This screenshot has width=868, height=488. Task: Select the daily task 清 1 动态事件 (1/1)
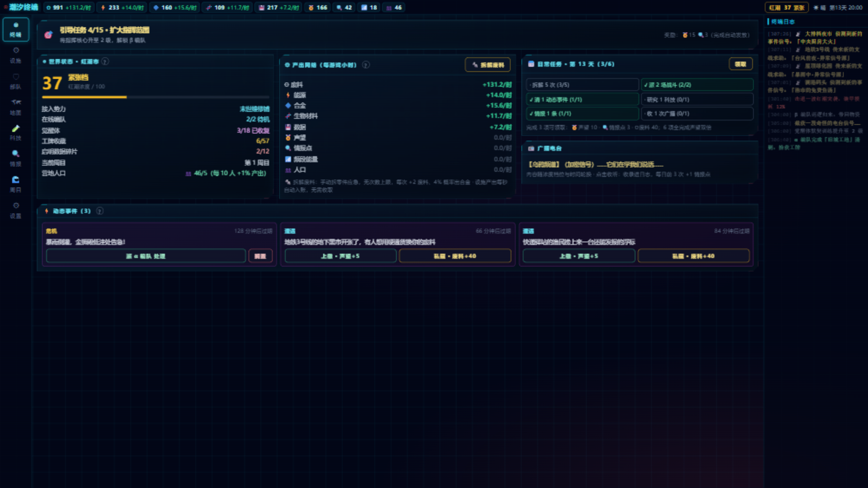pos(582,99)
